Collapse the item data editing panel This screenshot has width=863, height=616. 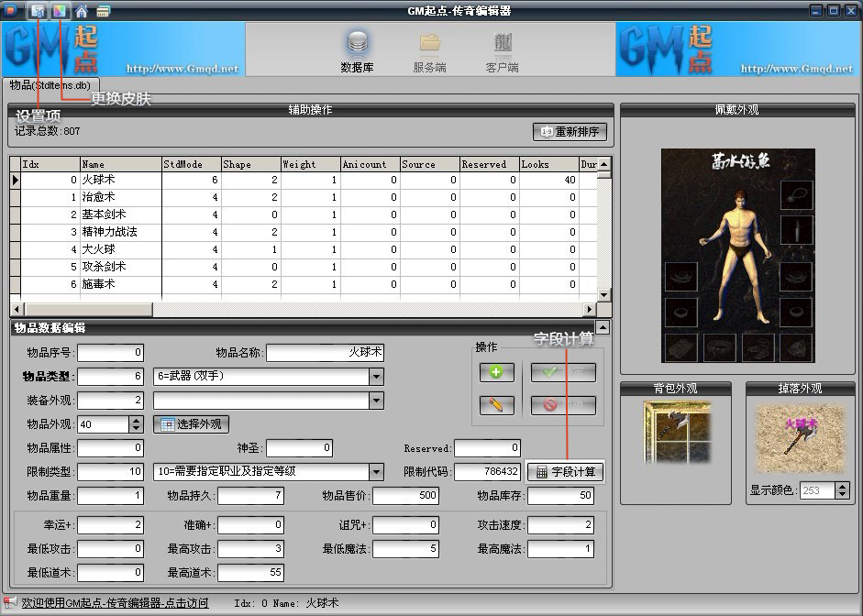[602, 327]
